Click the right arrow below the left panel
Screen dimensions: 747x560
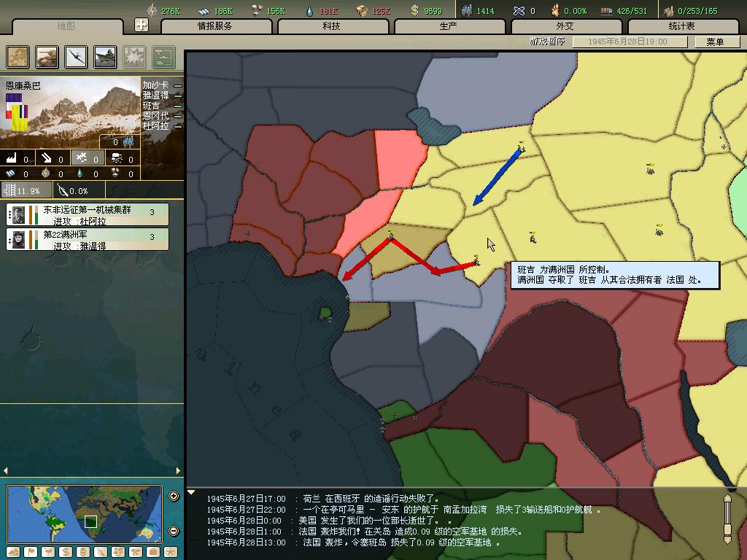pyautogui.click(x=178, y=470)
